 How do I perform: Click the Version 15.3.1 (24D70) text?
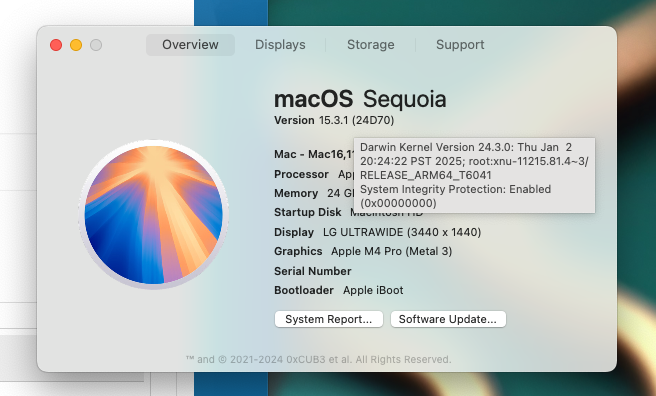coord(334,120)
